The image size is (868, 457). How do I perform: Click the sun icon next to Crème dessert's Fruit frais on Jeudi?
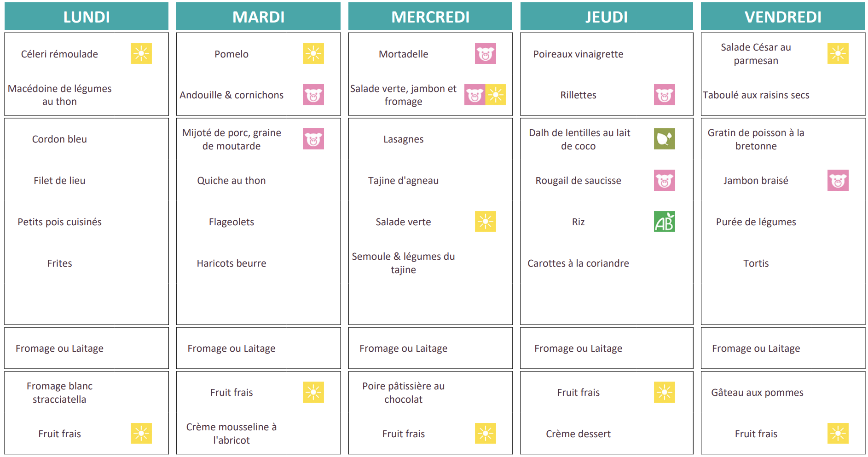[x=664, y=392]
